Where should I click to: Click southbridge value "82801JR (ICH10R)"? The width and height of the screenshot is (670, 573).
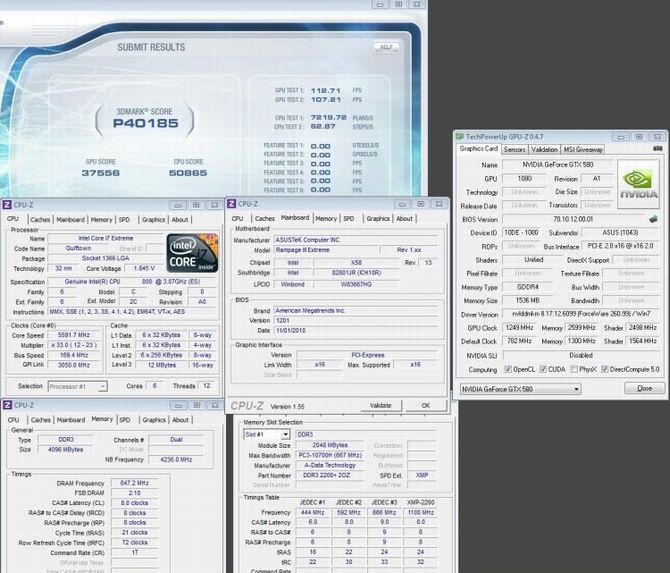[356, 273]
